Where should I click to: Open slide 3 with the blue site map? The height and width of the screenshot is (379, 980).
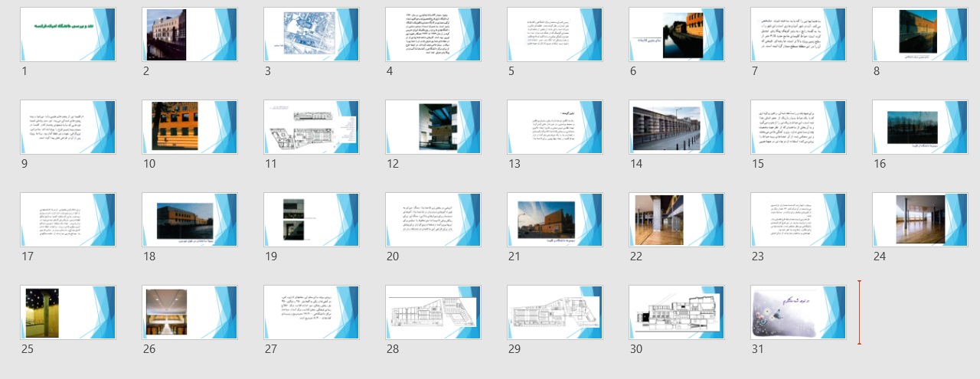tap(312, 34)
